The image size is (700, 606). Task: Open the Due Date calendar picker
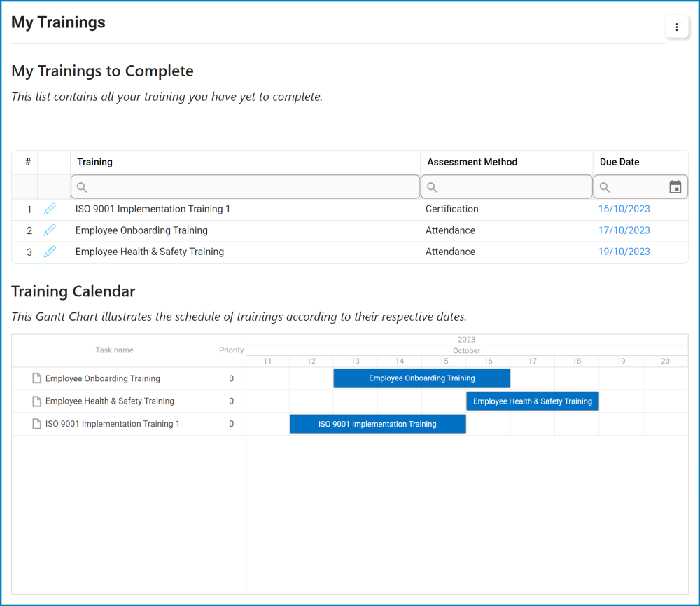pos(675,187)
